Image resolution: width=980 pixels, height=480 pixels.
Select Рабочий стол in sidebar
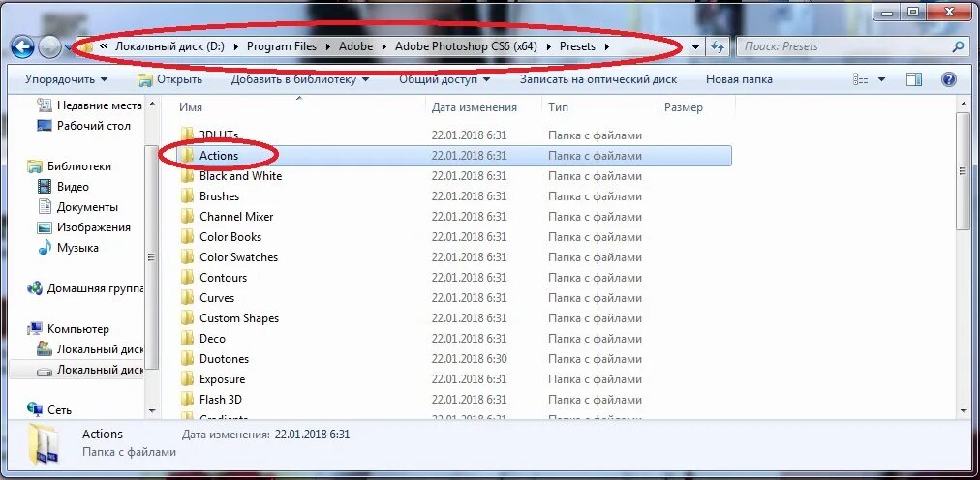click(x=83, y=126)
